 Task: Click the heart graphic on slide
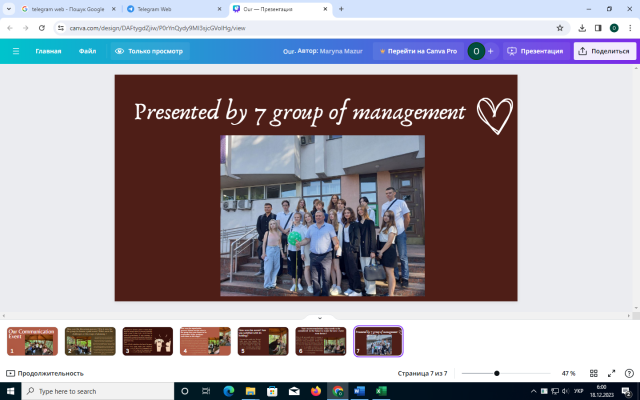pyautogui.click(x=495, y=116)
